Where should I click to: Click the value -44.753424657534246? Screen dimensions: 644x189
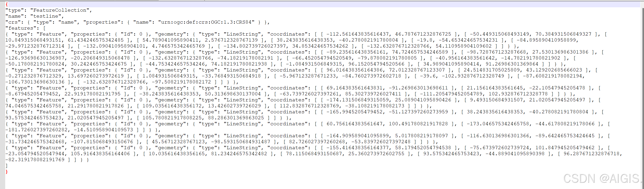click(175, 64)
